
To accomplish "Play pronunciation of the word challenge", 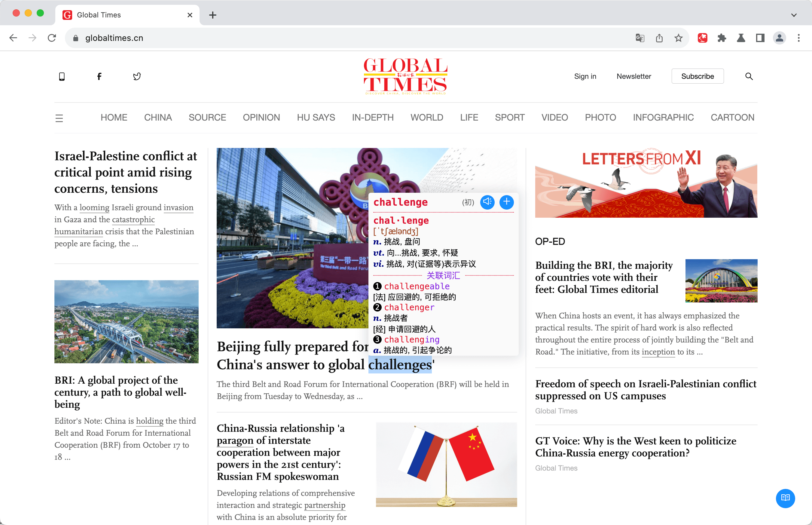I will (x=487, y=202).
